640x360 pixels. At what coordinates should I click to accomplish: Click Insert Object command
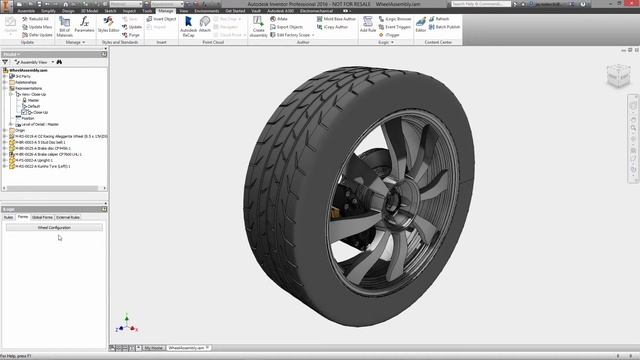pyautogui.click(x=161, y=19)
